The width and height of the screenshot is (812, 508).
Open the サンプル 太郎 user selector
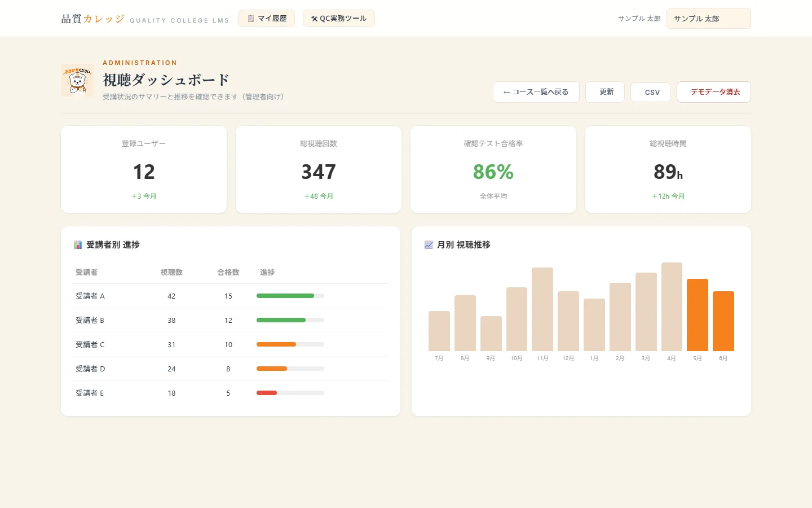tap(708, 19)
